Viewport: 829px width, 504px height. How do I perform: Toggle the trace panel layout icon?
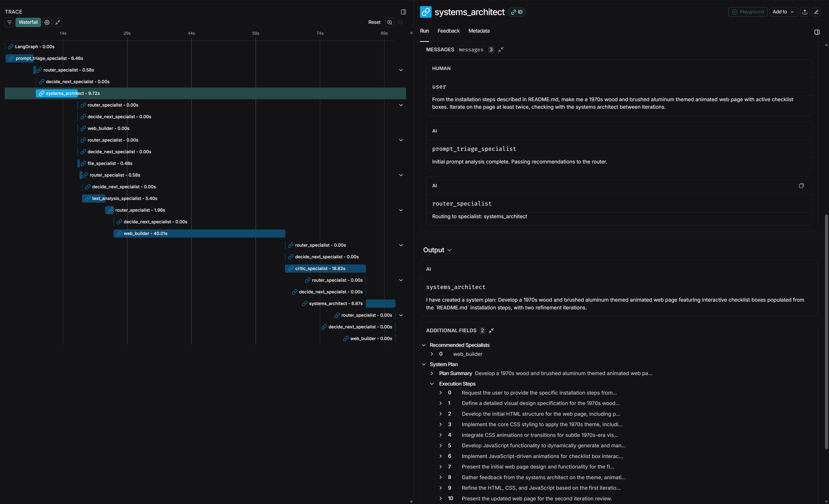403,12
